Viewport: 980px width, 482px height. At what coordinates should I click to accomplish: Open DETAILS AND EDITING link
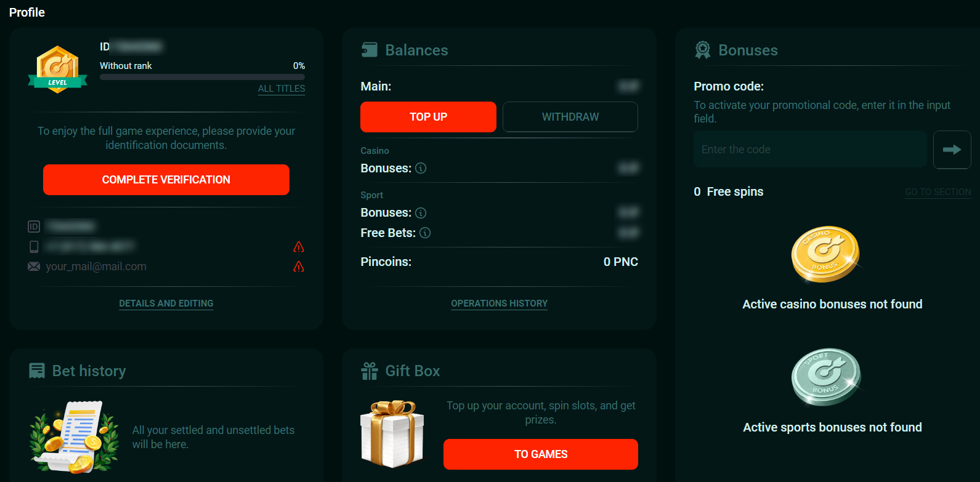tap(166, 303)
